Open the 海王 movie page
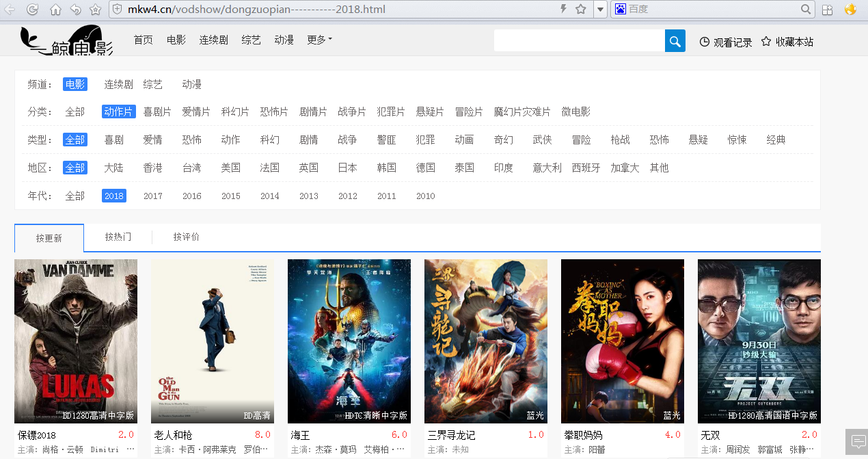The image size is (868, 459). pyautogui.click(x=349, y=341)
